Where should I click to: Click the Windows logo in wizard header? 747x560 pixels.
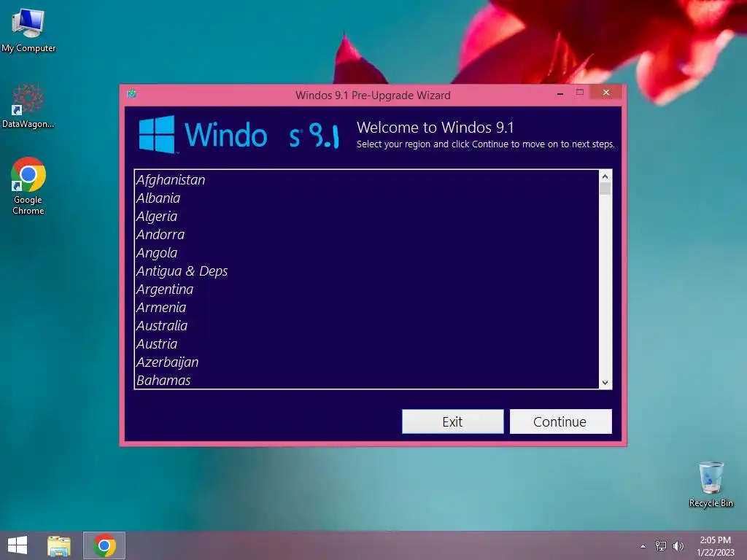[x=157, y=134]
